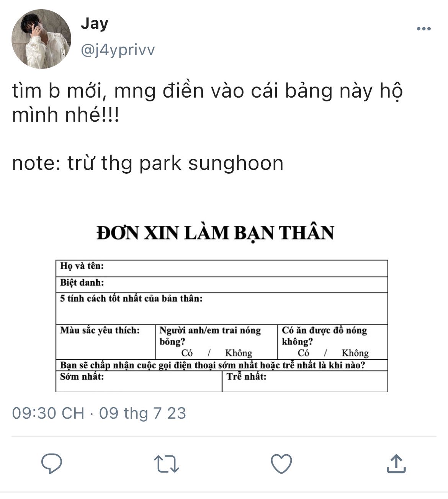Click the Biệt danh field row
This screenshot has width=448, height=499.
(x=222, y=285)
